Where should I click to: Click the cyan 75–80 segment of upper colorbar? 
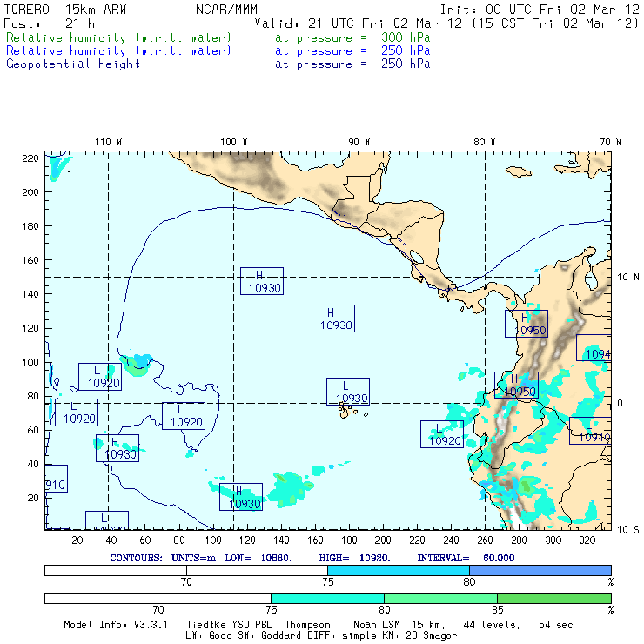pos(399,570)
